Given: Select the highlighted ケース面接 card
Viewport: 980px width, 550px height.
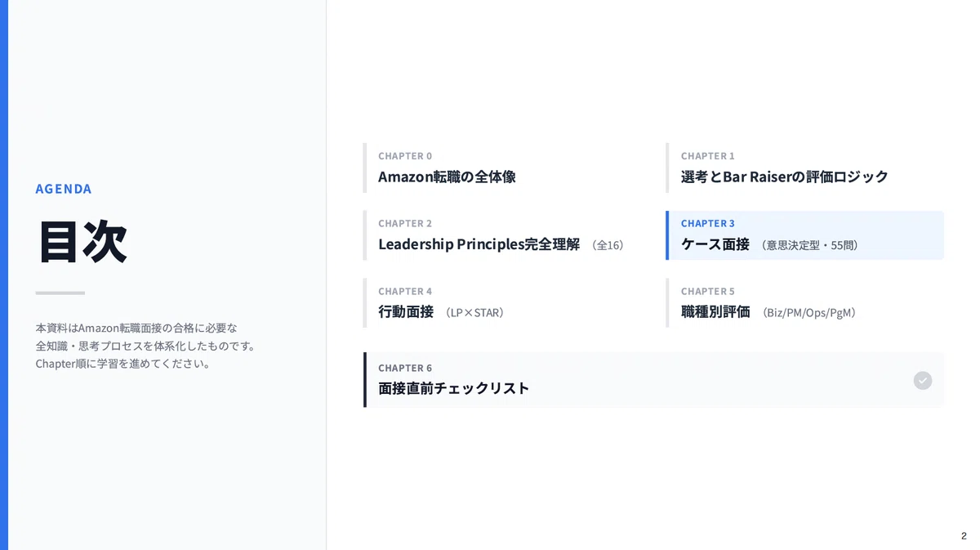Looking at the screenshot, I should pyautogui.click(x=804, y=235).
